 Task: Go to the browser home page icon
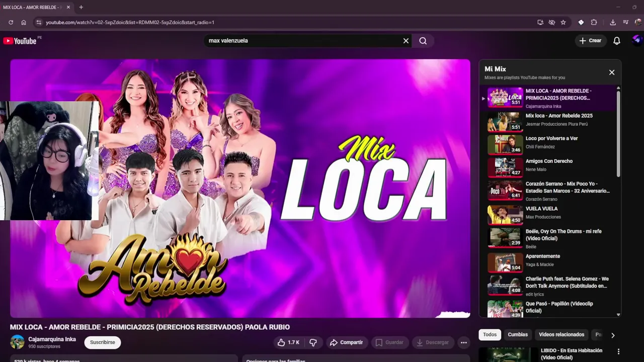[24, 22]
